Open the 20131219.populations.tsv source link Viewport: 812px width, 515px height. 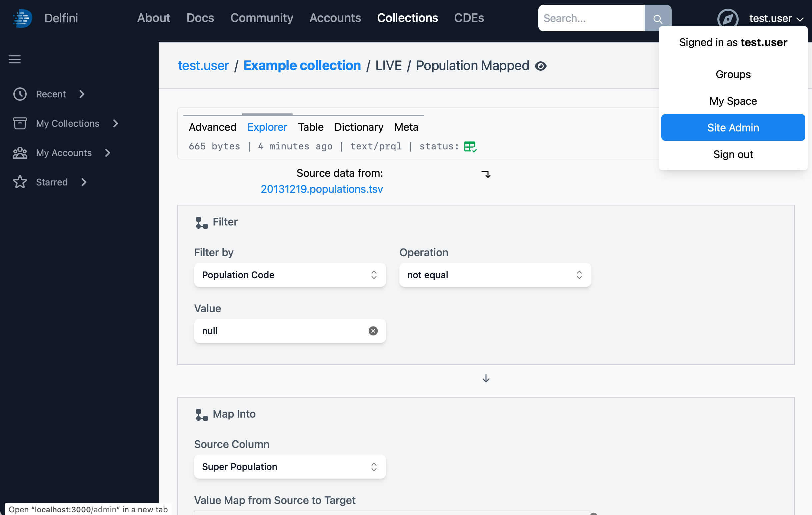tap(322, 189)
